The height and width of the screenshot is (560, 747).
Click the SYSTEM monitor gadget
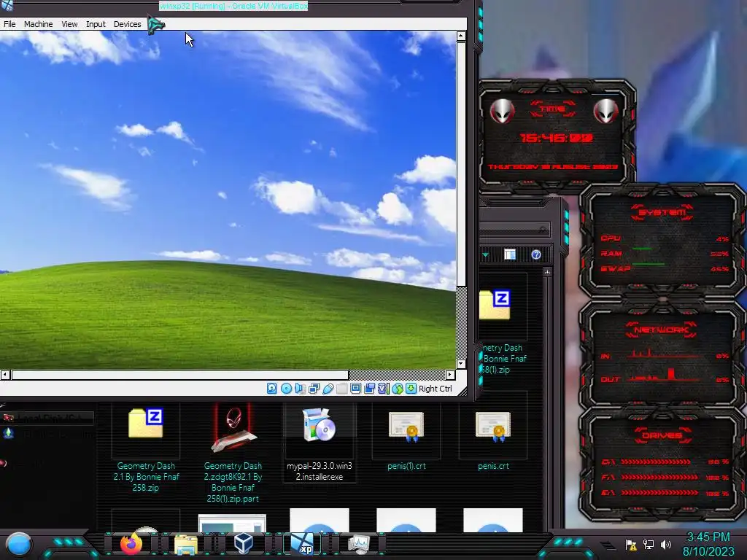coord(662,241)
